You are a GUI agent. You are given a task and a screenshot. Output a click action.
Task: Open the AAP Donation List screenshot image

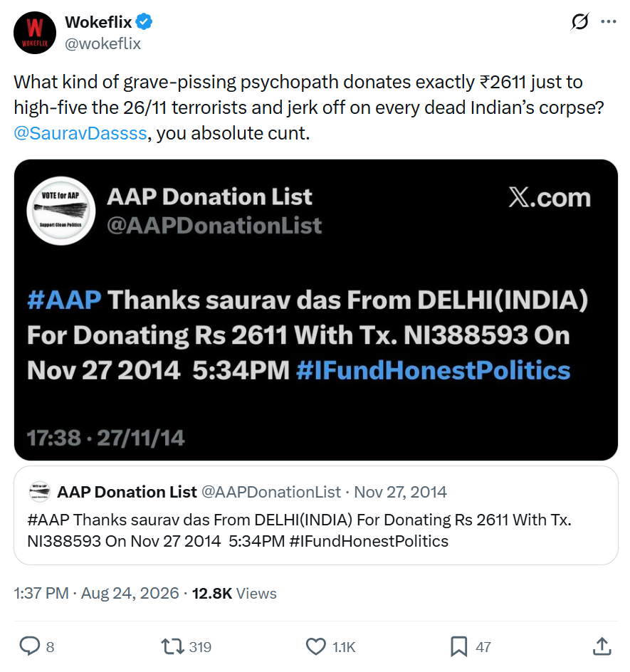(316, 310)
